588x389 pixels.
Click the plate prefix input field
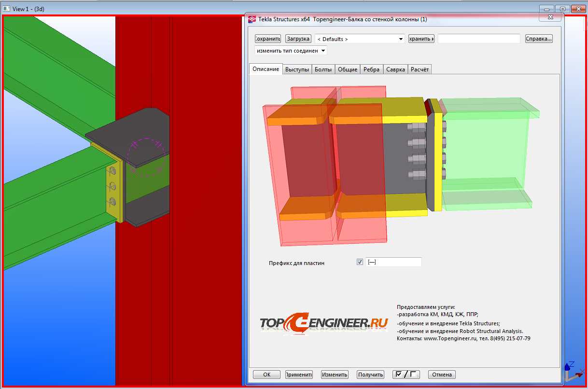(x=393, y=262)
